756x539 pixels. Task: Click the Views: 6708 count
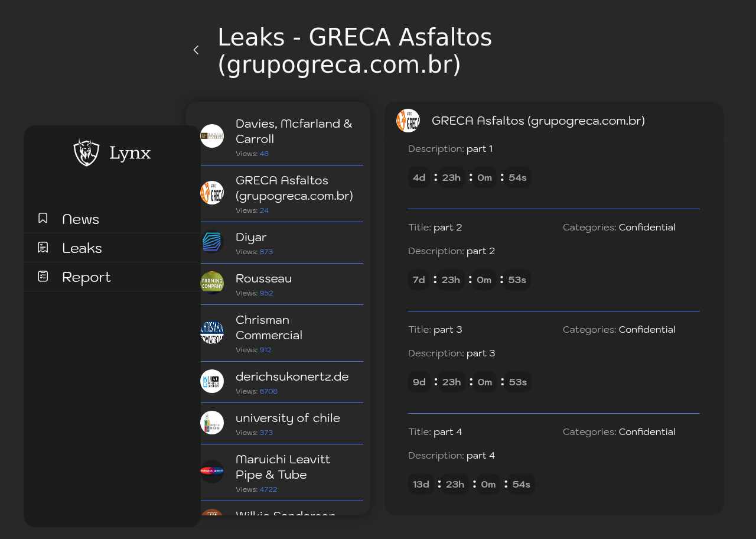click(257, 391)
